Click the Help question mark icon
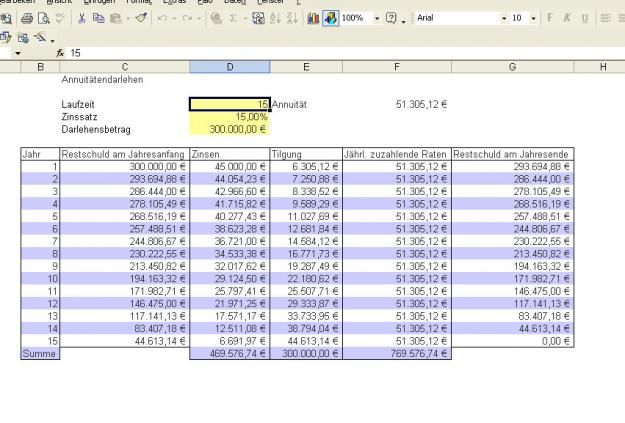Viewport: 625px width, 423px height. pos(391,18)
